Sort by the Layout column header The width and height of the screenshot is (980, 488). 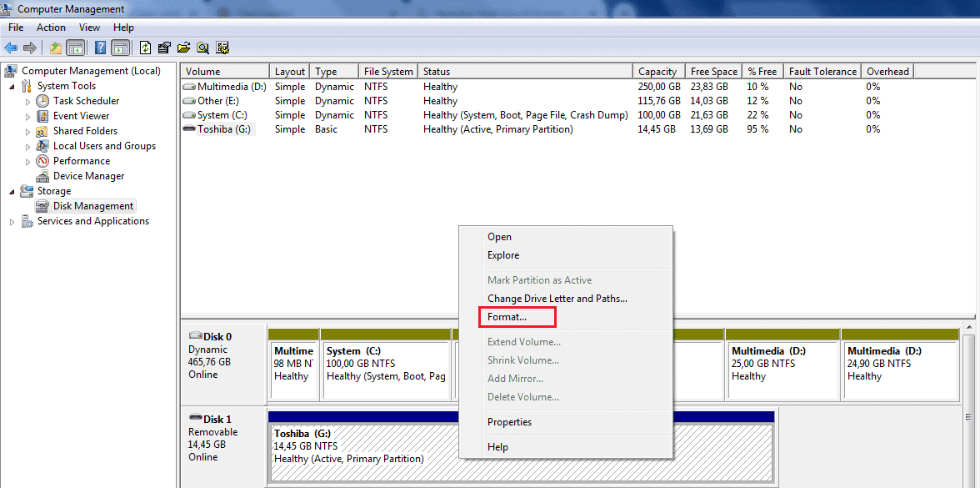[290, 72]
